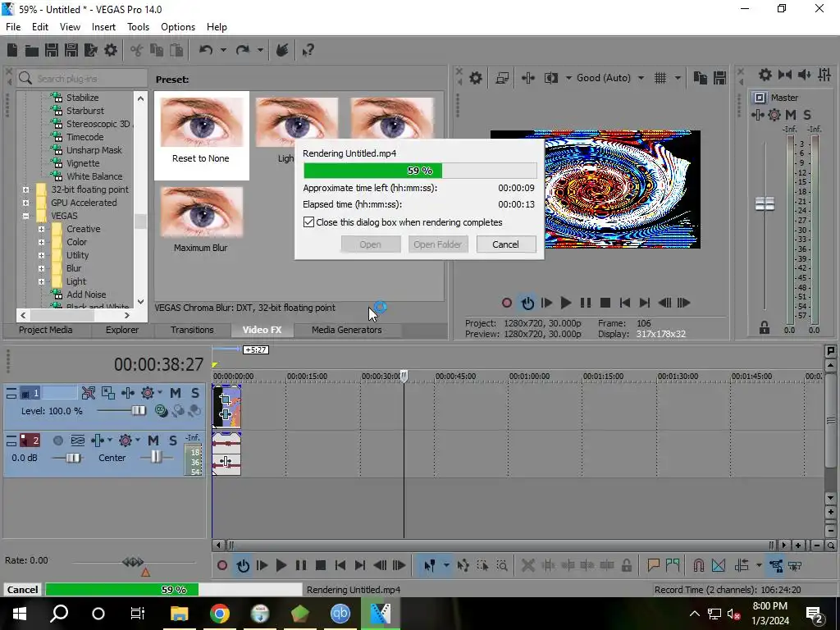Expand the Color folder
This screenshot has width=840, height=630.
pos(41,242)
